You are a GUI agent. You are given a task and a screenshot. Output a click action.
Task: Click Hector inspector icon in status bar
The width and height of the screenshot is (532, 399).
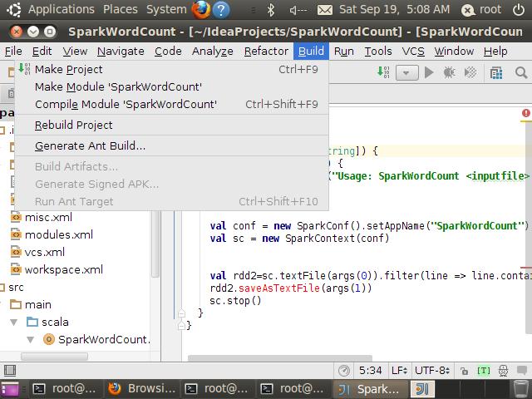click(503, 371)
